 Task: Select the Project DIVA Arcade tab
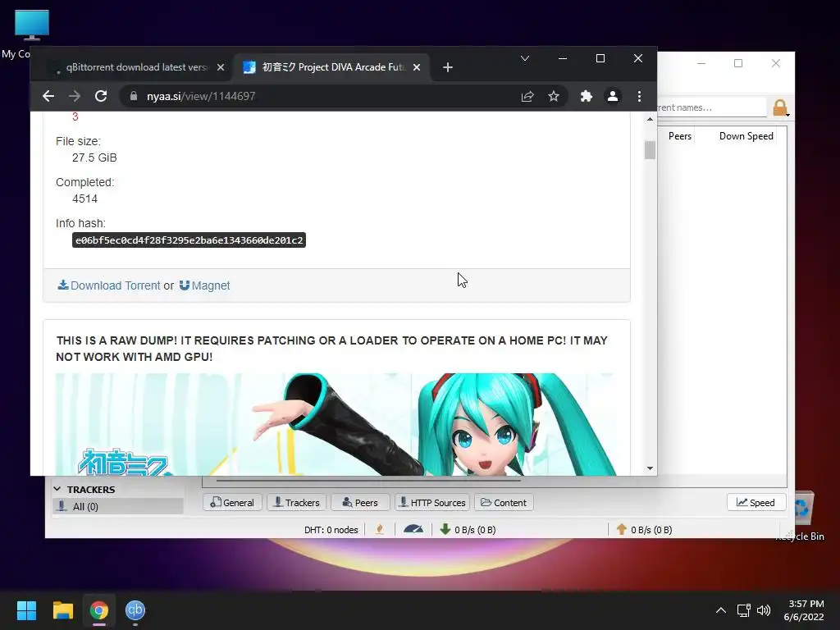[332, 67]
